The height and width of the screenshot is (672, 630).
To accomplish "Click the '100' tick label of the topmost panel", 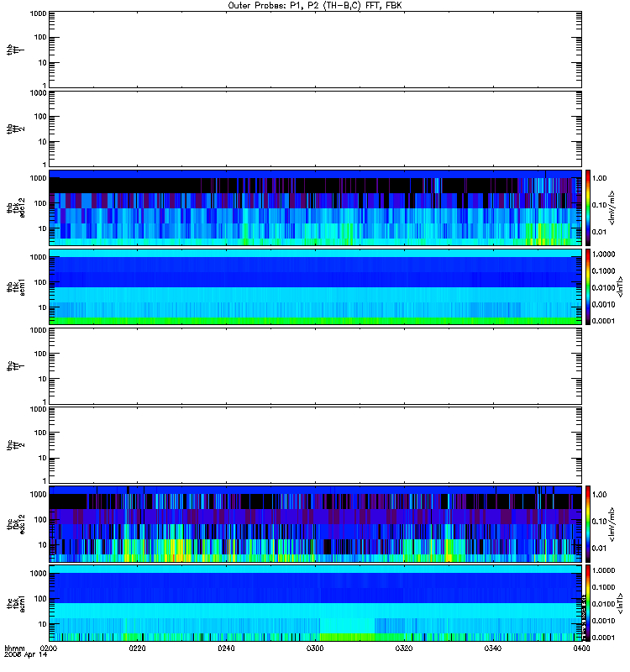I will coord(40,37).
